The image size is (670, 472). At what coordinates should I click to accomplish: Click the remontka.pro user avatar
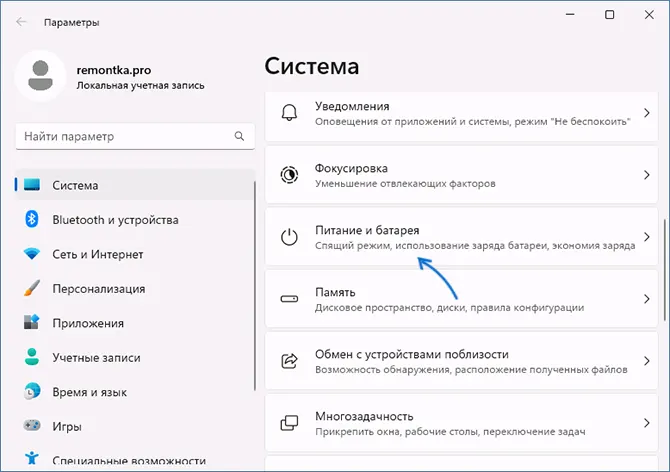pos(40,76)
